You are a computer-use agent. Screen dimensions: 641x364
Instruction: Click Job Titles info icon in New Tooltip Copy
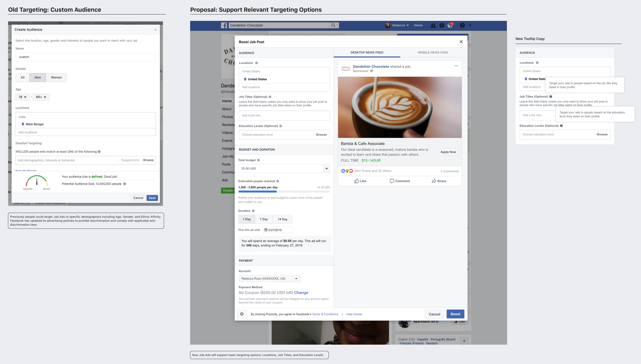[551, 96]
